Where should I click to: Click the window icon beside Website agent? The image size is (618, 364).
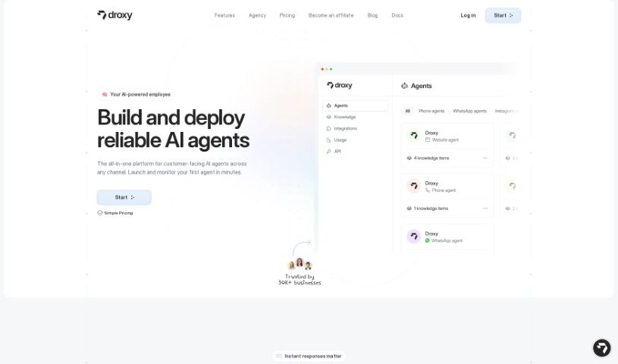coord(427,140)
